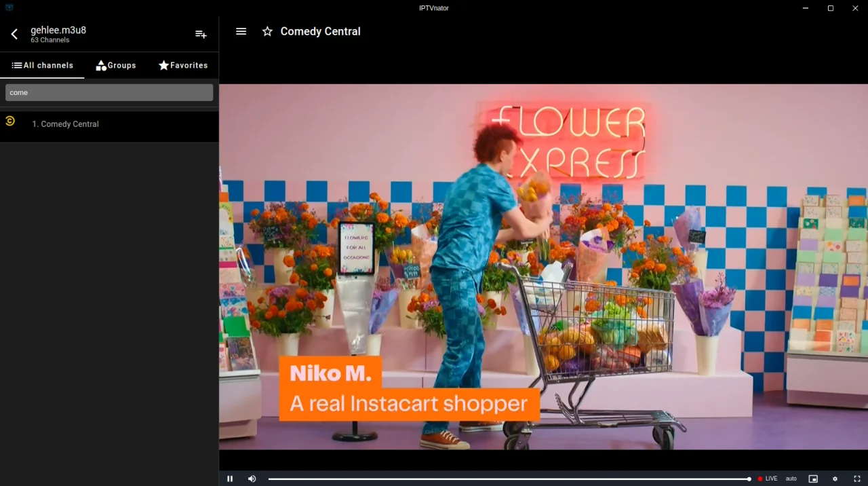Close the IPTVnator window
The height and width of the screenshot is (486, 868).
point(855,8)
